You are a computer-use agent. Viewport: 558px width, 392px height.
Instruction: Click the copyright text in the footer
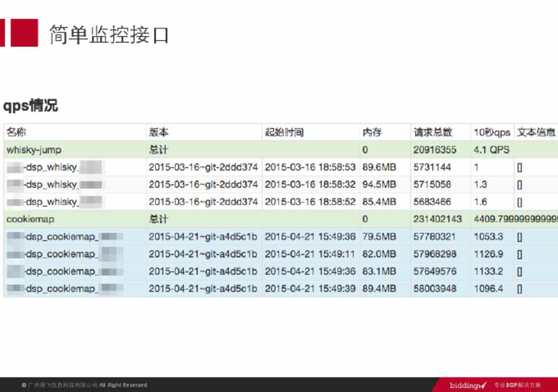tap(84, 385)
